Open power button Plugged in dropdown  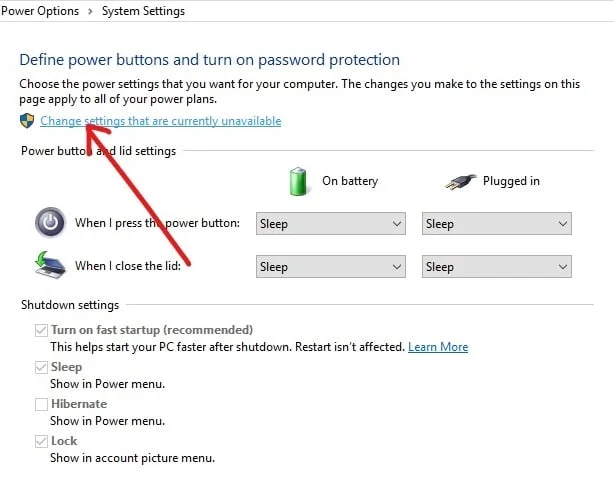pos(496,224)
